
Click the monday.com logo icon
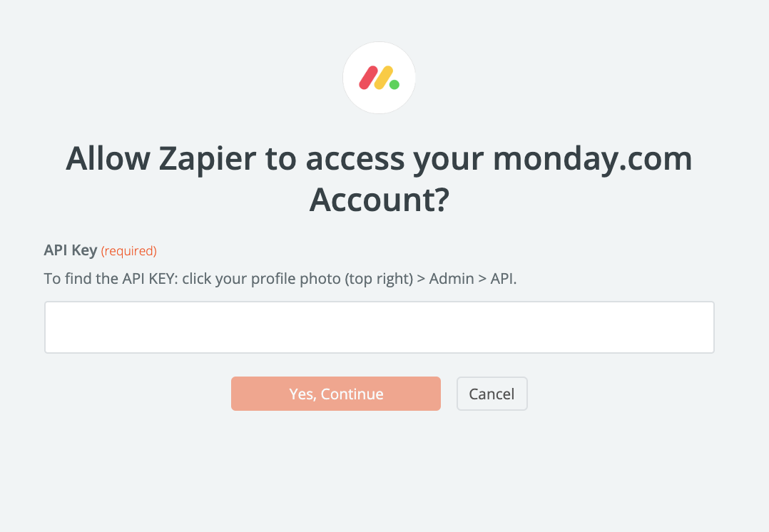coord(380,78)
